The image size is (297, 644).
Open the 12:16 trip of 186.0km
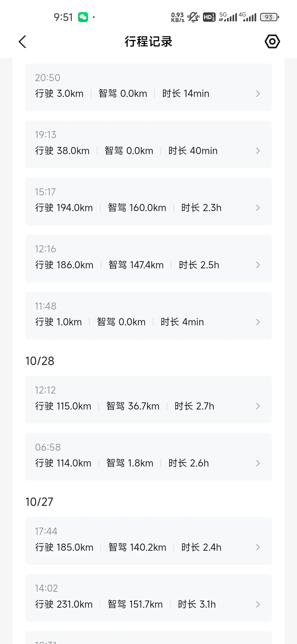click(148, 259)
